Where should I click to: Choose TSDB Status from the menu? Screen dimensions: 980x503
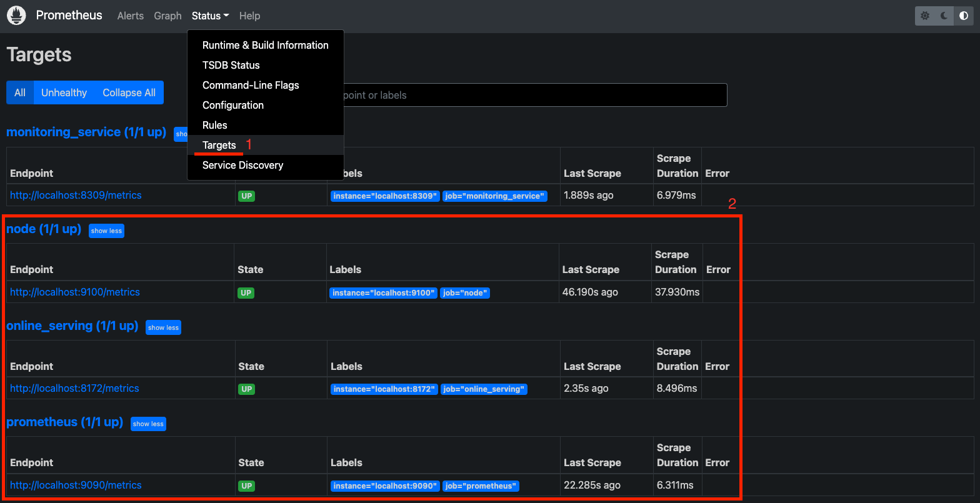coord(265,65)
